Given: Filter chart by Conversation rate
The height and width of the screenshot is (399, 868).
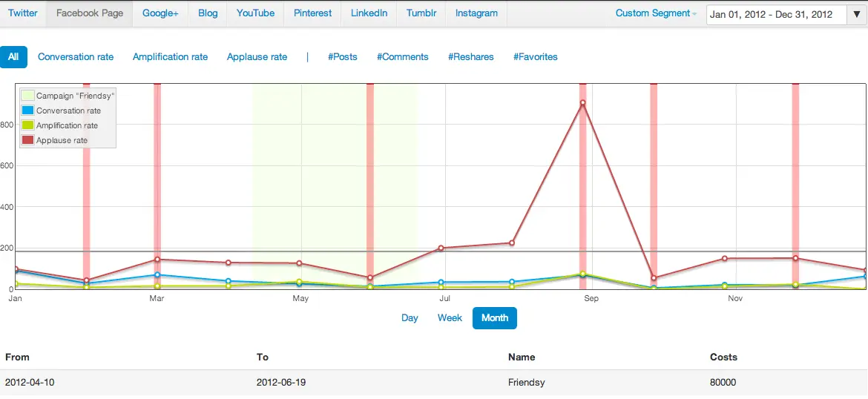Looking at the screenshot, I should coord(76,57).
